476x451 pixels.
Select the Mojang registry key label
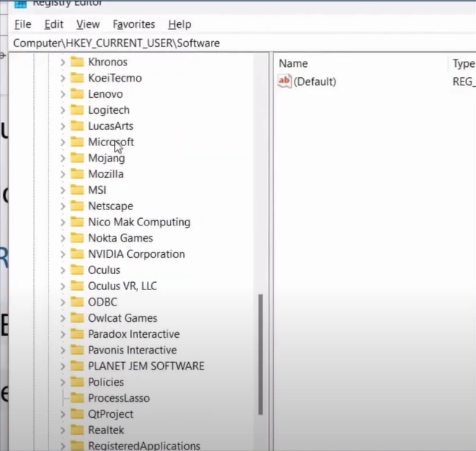(x=107, y=158)
